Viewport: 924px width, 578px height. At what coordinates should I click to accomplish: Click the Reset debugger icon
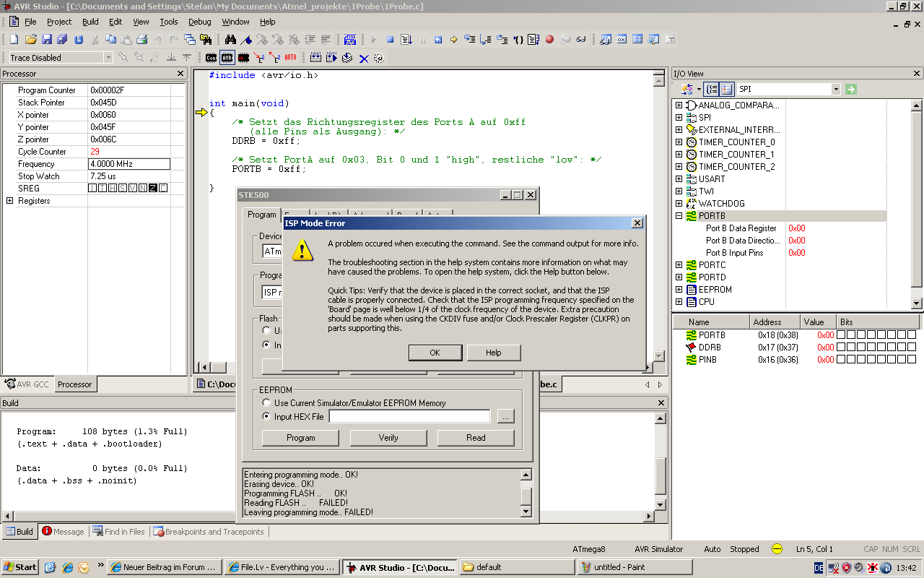coord(438,40)
